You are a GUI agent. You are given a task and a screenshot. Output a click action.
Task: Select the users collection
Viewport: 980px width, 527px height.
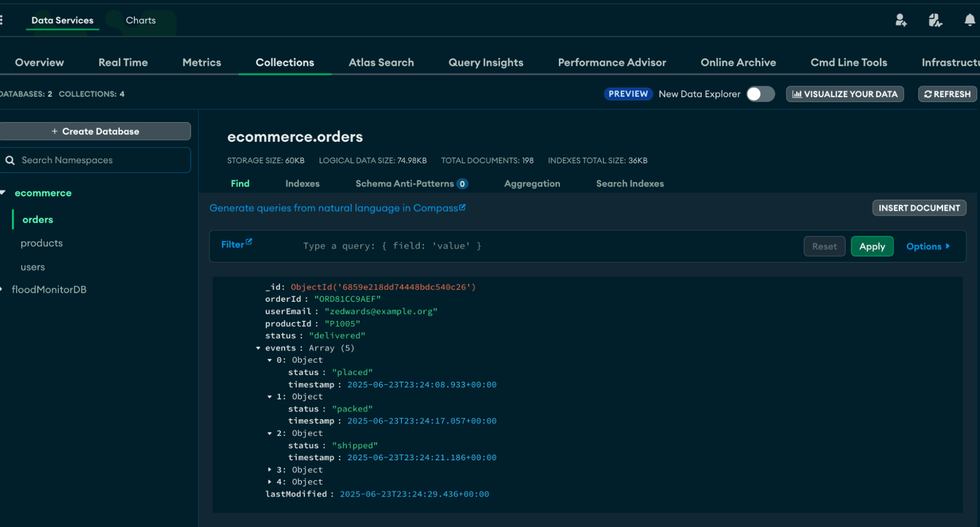33,267
